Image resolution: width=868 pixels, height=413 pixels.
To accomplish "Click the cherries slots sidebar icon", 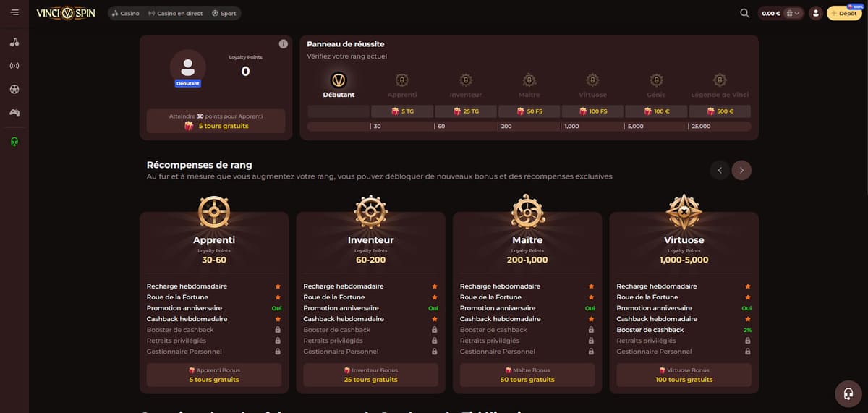I will pos(14,43).
